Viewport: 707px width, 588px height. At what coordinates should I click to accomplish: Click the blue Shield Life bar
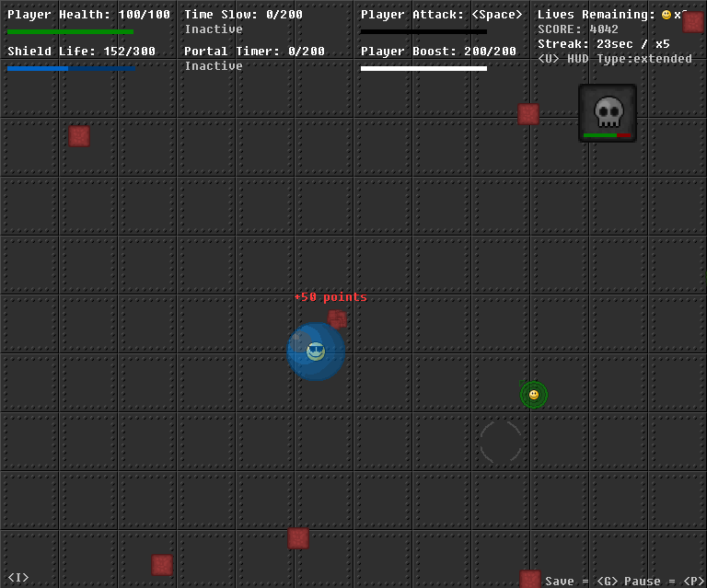tap(71, 68)
